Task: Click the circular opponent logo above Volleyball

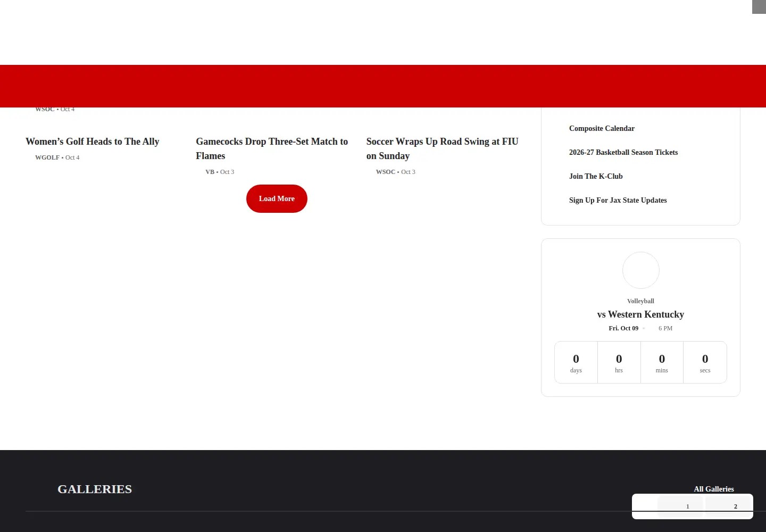Action: [641, 270]
